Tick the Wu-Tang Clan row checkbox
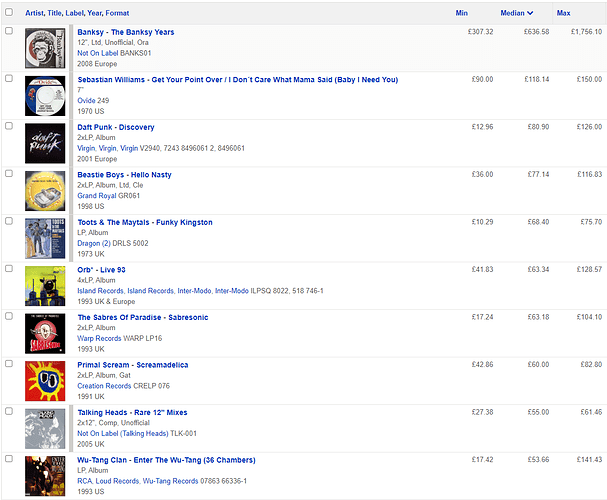Image resolution: width=607 pixels, height=500 pixels. [x=9, y=459]
